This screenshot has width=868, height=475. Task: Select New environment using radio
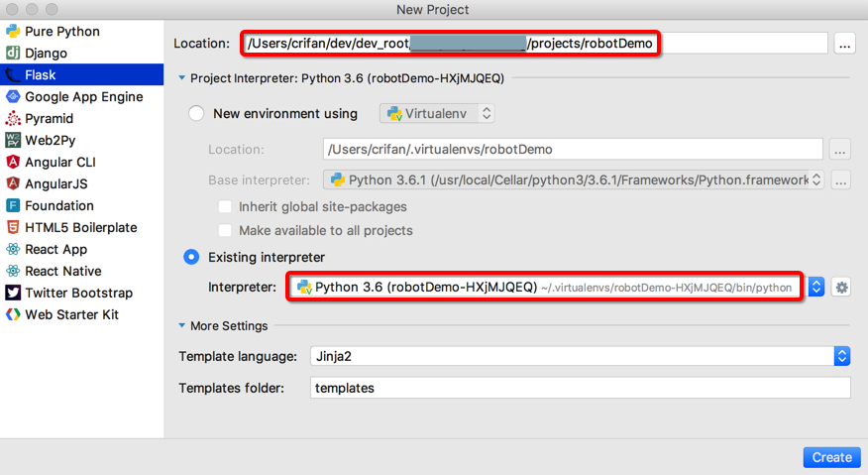coord(196,114)
